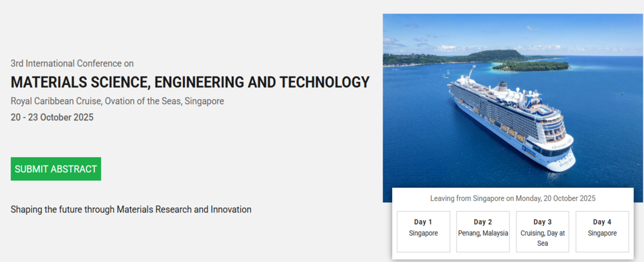Select the Day 1 itinerary card

point(423,232)
